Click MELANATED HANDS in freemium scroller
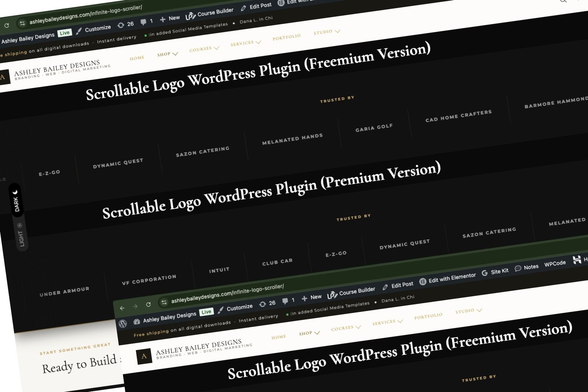The image size is (588, 392). click(293, 139)
